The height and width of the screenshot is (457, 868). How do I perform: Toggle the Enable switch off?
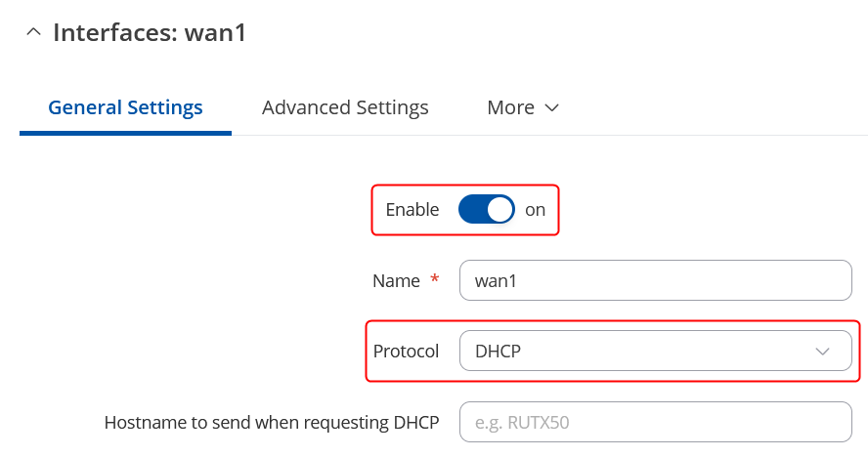[486, 209]
